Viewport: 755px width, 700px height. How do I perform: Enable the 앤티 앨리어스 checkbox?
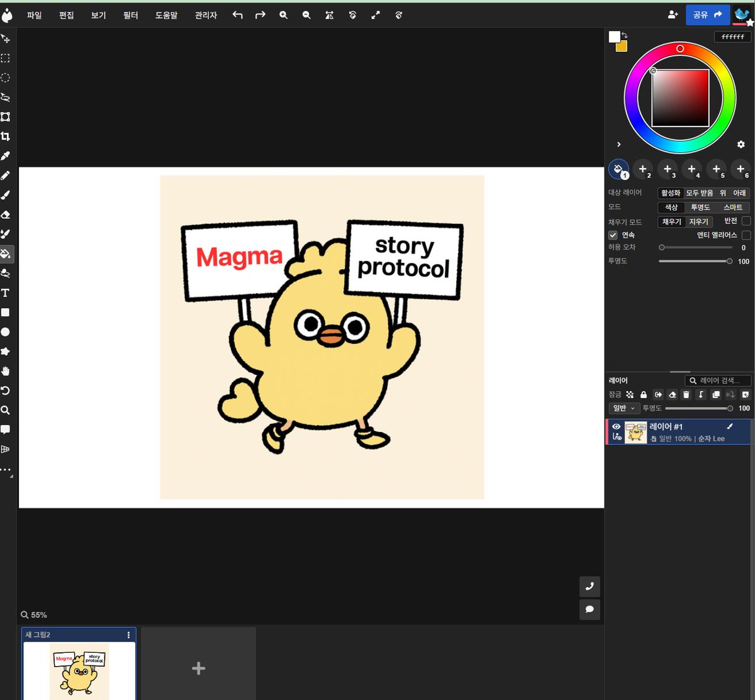click(746, 235)
